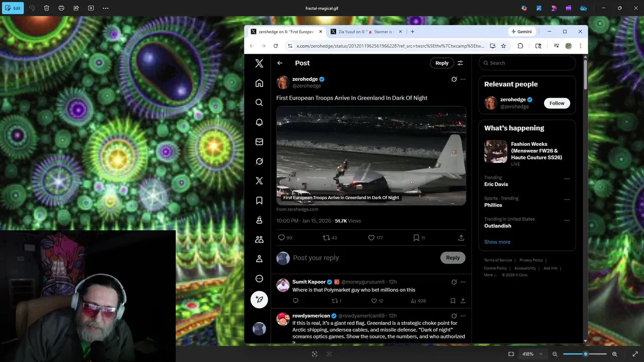Click the fit-to-window icon next to 418%
The width and height of the screenshot is (644, 362).
(x=511, y=354)
